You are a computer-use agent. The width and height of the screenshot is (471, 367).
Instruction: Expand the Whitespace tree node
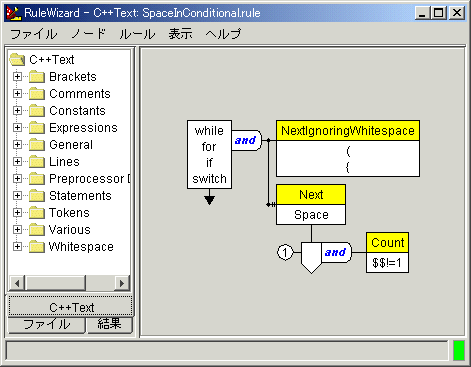tap(17, 247)
